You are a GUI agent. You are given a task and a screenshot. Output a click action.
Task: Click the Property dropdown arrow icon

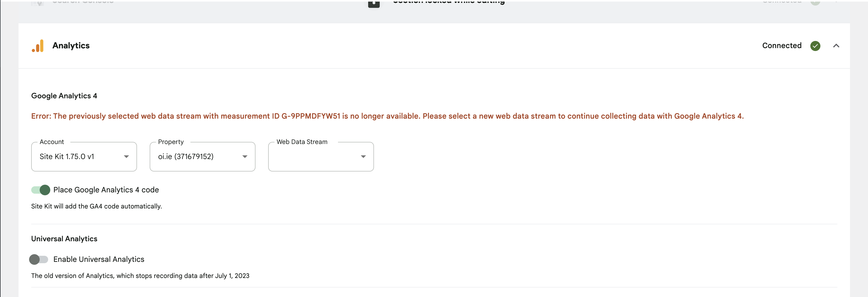(x=245, y=156)
